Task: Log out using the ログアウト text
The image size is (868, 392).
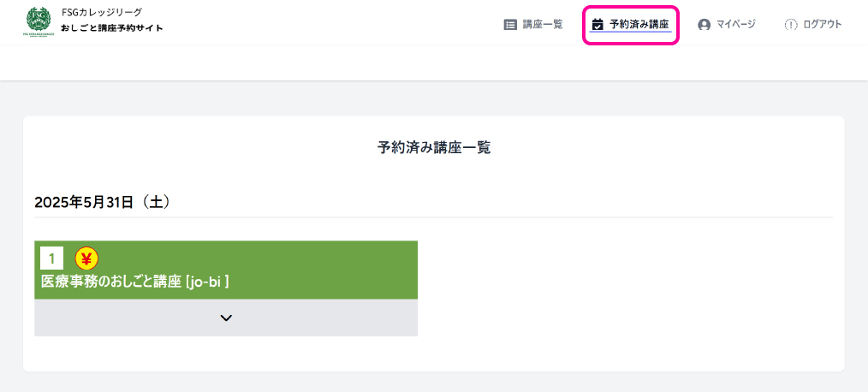Action: pos(822,25)
